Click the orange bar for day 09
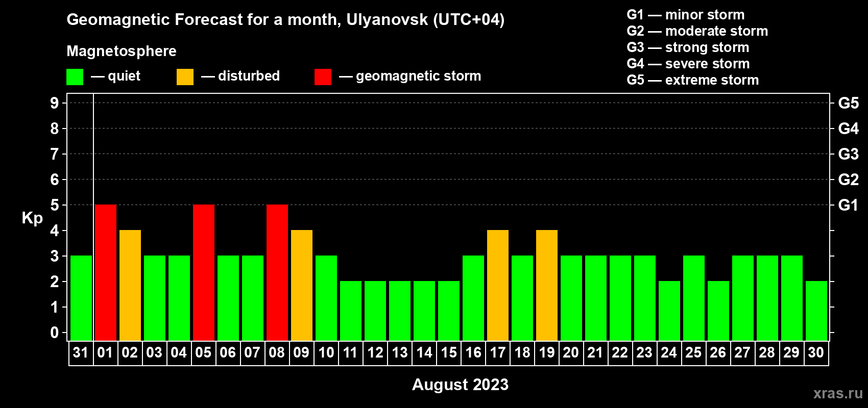This screenshot has height=408, width=868. [x=302, y=285]
